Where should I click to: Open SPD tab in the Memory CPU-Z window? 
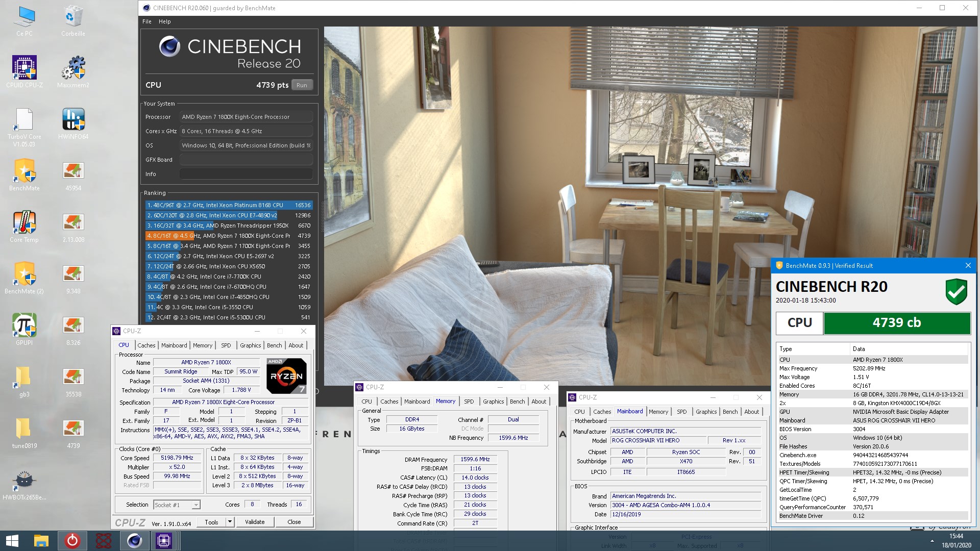469,402
